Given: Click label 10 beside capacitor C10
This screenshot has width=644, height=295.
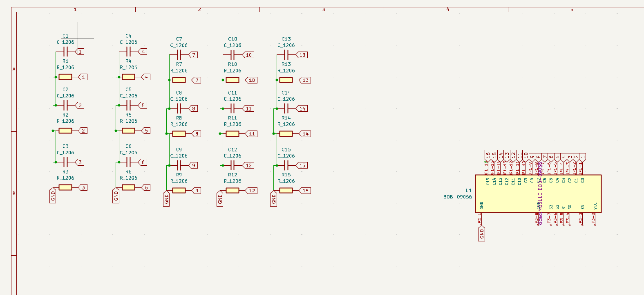Looking at the screenshot, I should click(248, 55).
